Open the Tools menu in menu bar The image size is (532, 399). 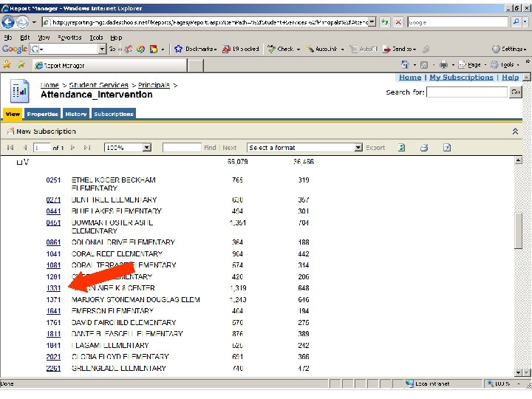click(x=96, y=38)
